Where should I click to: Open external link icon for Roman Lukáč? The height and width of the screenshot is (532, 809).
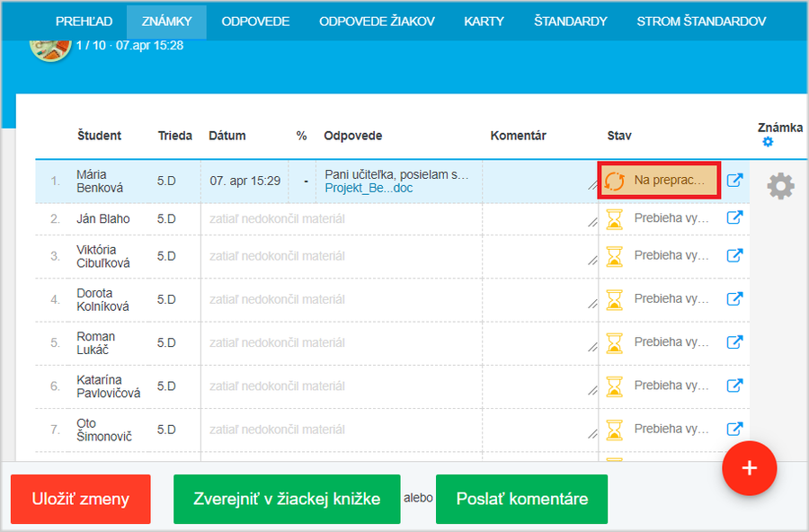point(734,342)
